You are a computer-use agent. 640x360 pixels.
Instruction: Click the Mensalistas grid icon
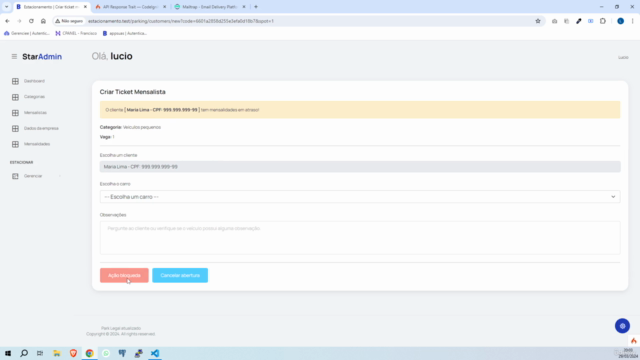(x=15, y=113)
